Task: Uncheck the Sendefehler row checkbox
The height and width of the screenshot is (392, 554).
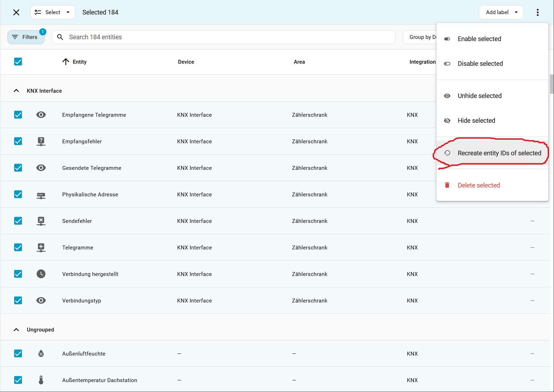Action: click(x=18, y=221)
